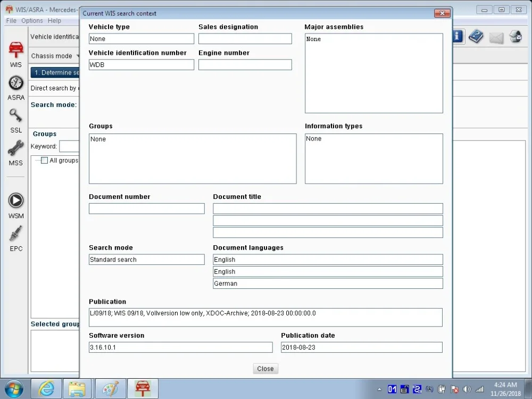
Task: Click the envelope mail icon
Action: coord(496,38)
